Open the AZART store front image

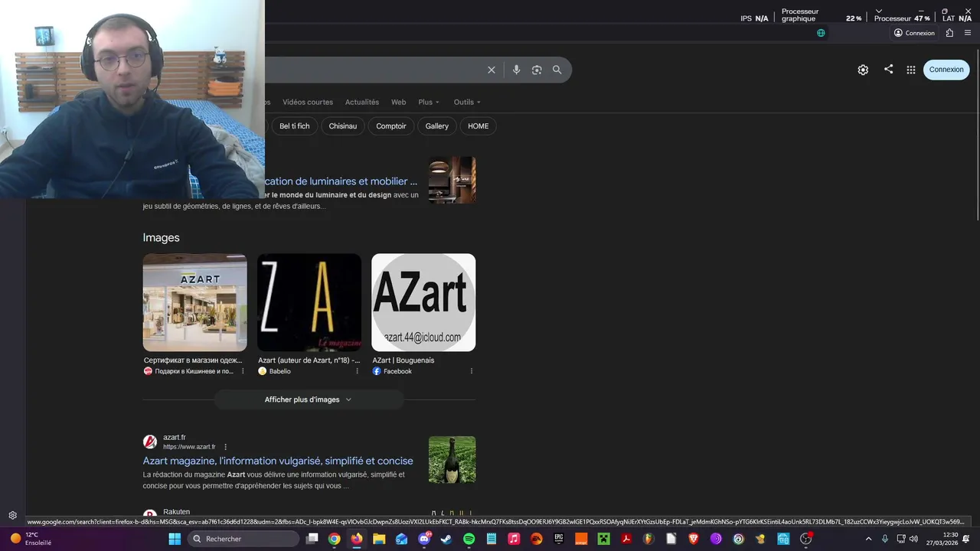tap(194, 302)
